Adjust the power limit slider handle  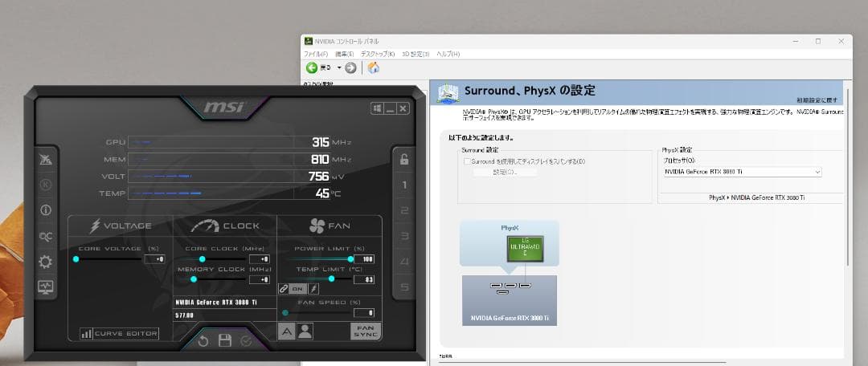click(350, 258)
